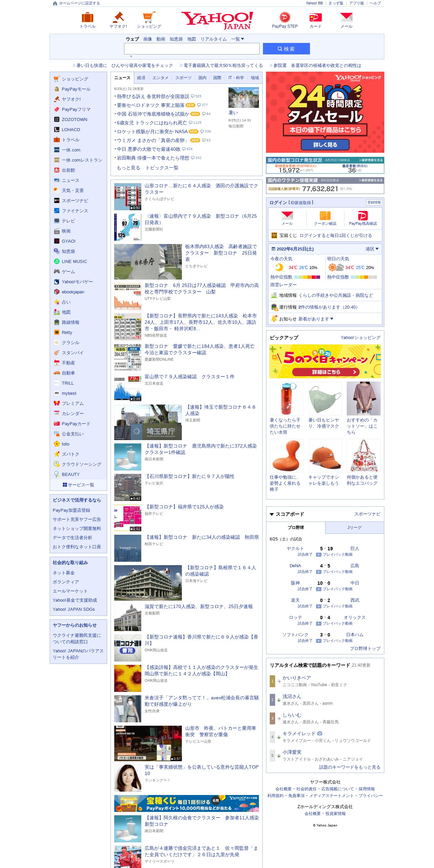Select the 画像 search type
The image size is (434, 868).
(148, 39)
